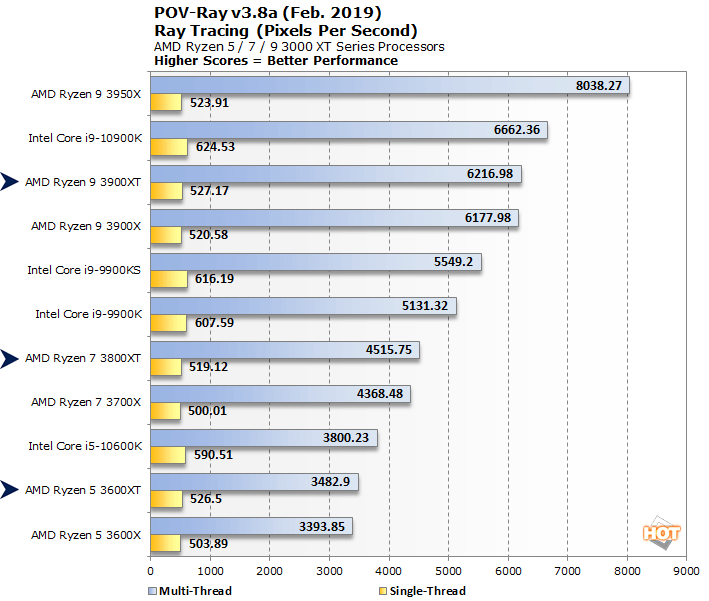This screenshot has height=601, width=709.
Task: Click the 3482.9 multi-thread value
Action: pyautogui.click(x=331, y=482)
